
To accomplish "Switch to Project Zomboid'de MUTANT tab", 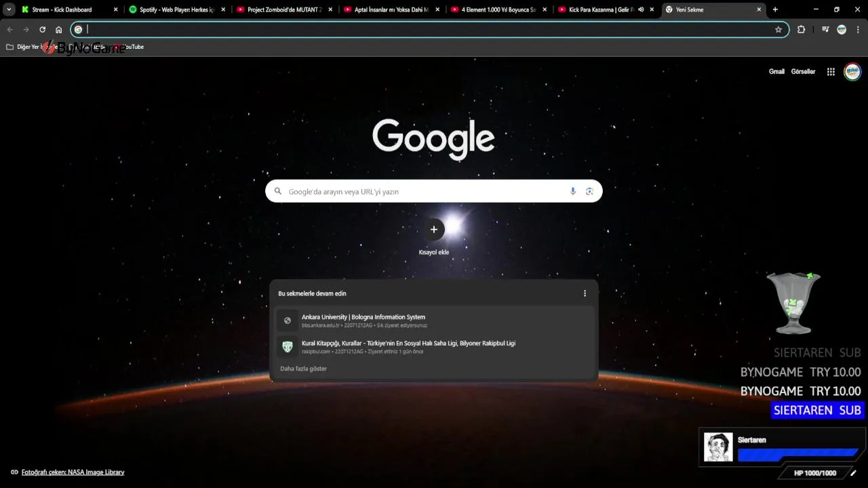I will click(x=284, y=9).
